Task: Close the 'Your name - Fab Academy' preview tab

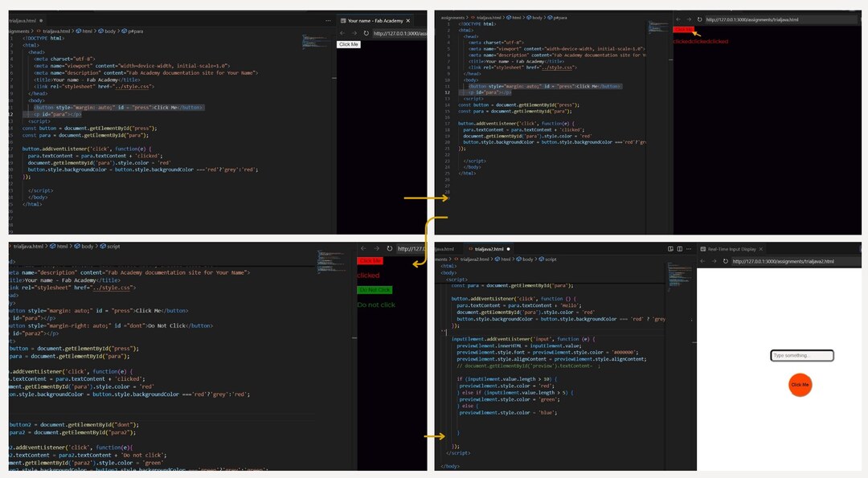Action: pos(408,20)
